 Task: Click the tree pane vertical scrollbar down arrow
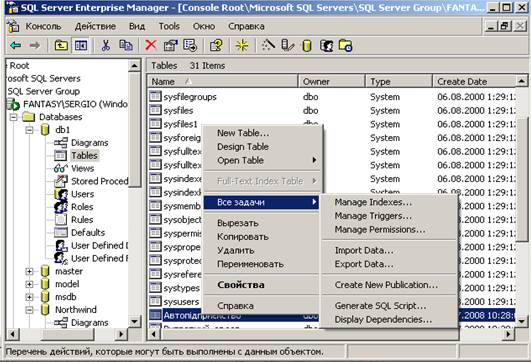134,321
